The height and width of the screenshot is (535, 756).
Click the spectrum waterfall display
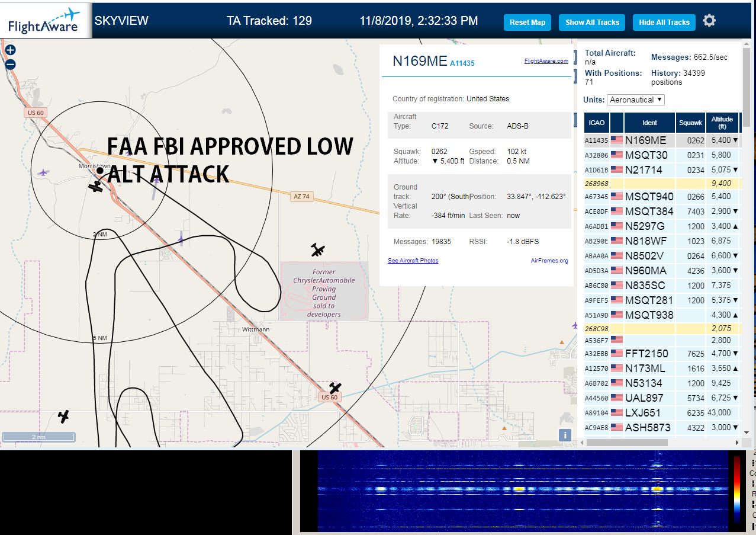click(523, 491)
